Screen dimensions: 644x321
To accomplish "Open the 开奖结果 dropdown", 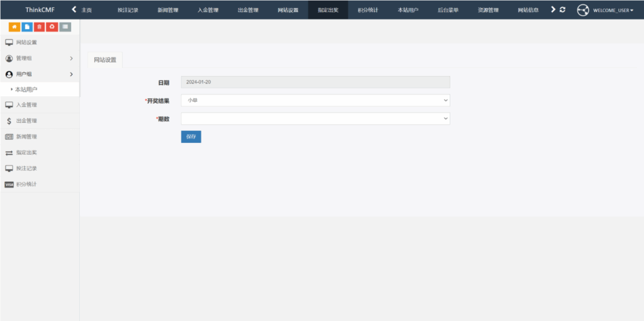I will tap(315, 100).
